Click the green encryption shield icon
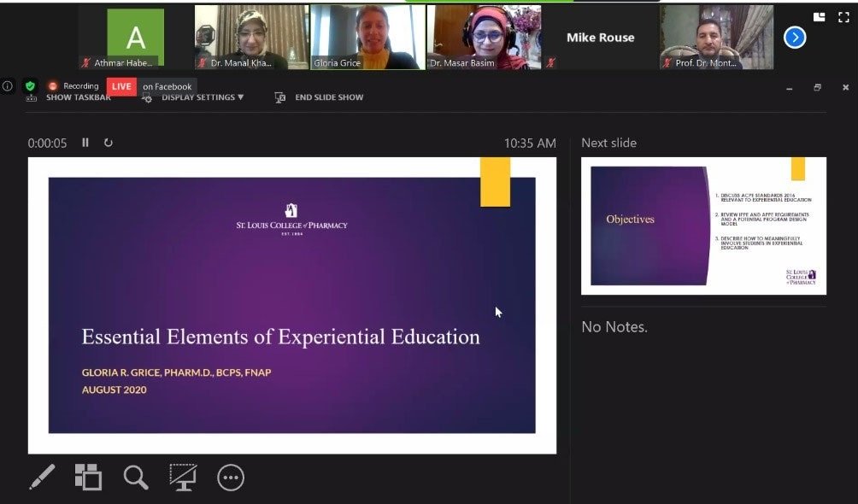Screen dimensions: 858x504 coord(30,86)
